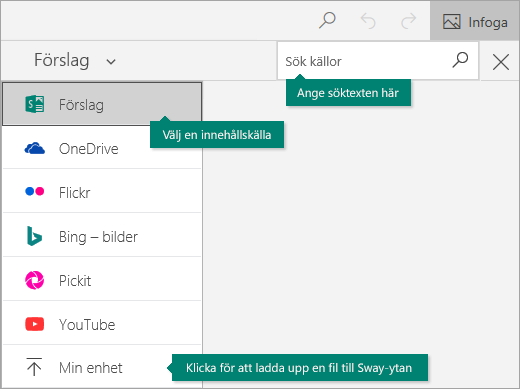Select OneDrive as content source
The image size is (520, 389).
(x=102, y=148)
